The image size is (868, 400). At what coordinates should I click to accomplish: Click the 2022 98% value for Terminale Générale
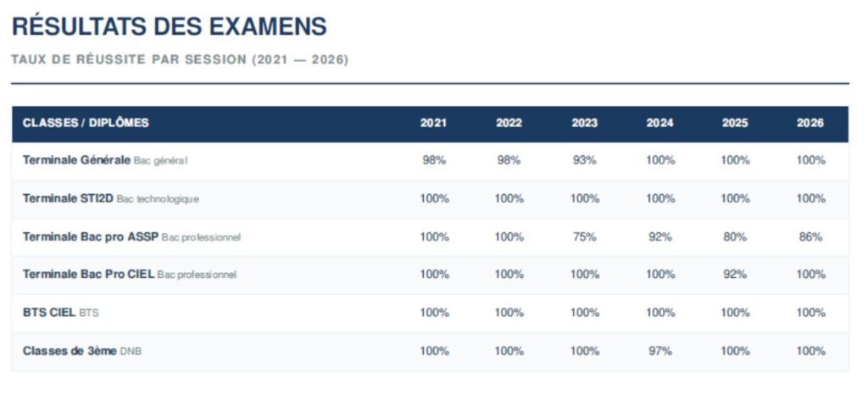point(509,160)
